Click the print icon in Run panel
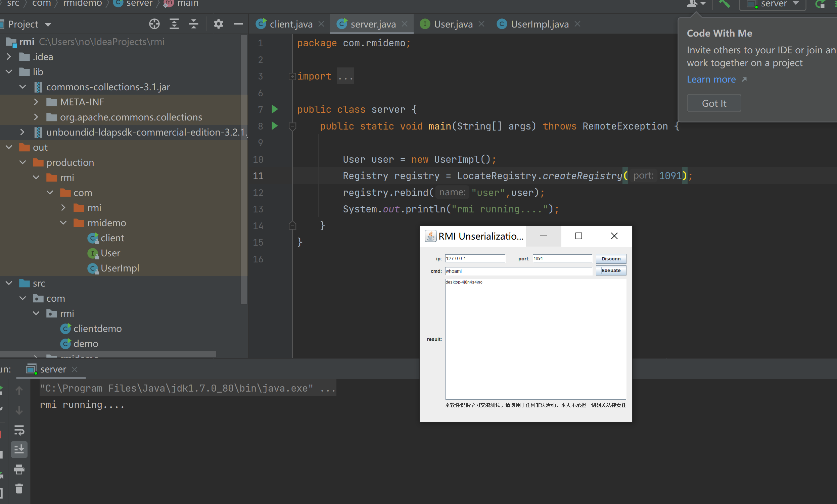 pos(19,469)
